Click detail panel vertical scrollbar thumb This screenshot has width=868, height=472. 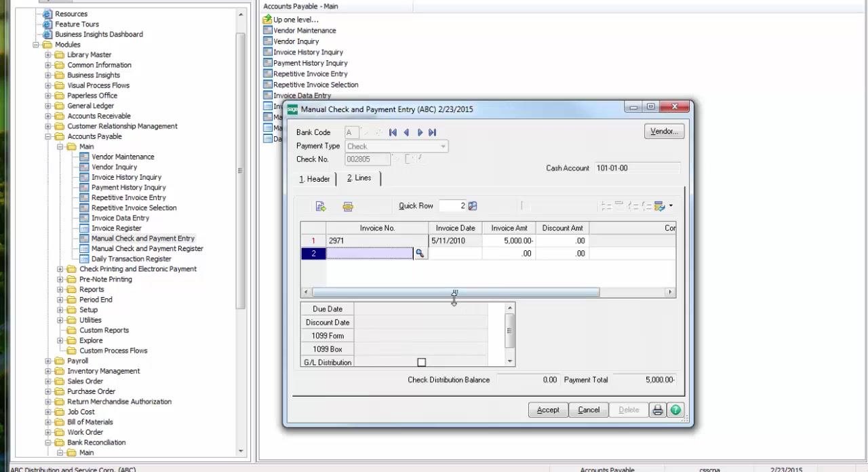[x=509, y=332]
